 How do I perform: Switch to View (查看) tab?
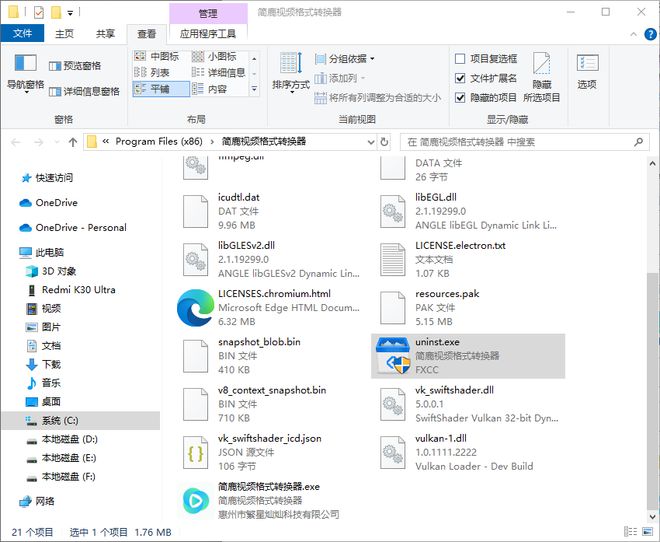pos(146,34)
